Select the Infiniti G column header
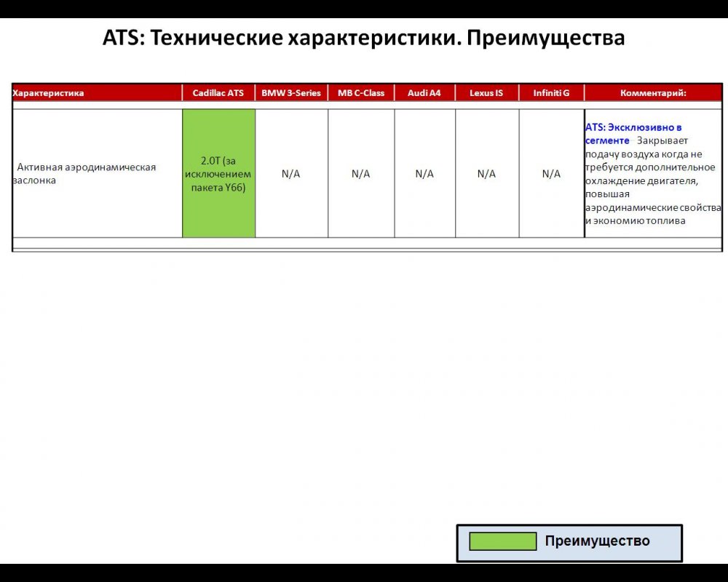Image resolution: width=728 pixels, height=582 pixels. coord(551,92)
